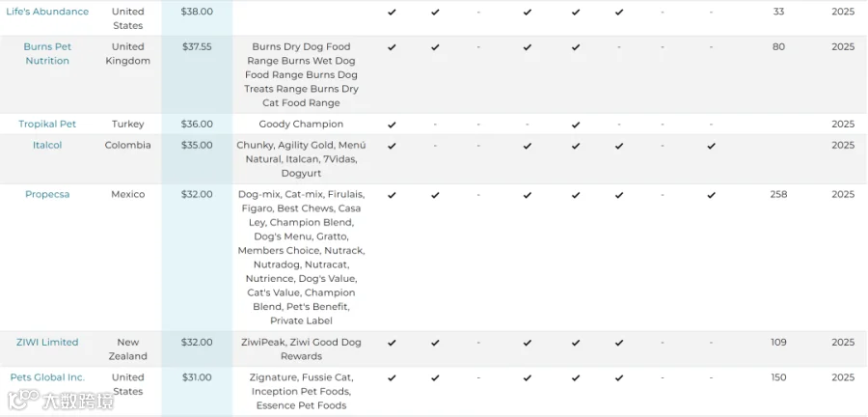Click the first checkmark in Life's Abundance row
This screenshot has width=868, height=417.
(x=392, y=12)
